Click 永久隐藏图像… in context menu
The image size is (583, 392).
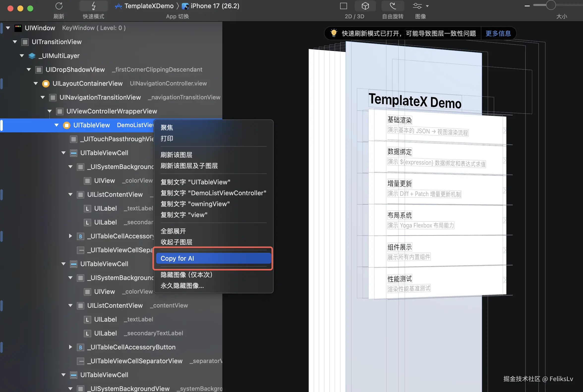coord(182,285)
